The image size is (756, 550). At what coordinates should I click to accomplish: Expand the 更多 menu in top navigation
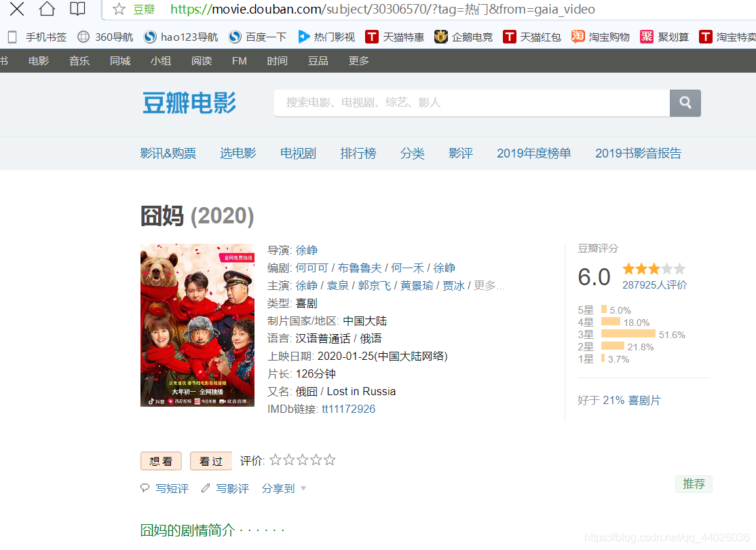(359, 61)
